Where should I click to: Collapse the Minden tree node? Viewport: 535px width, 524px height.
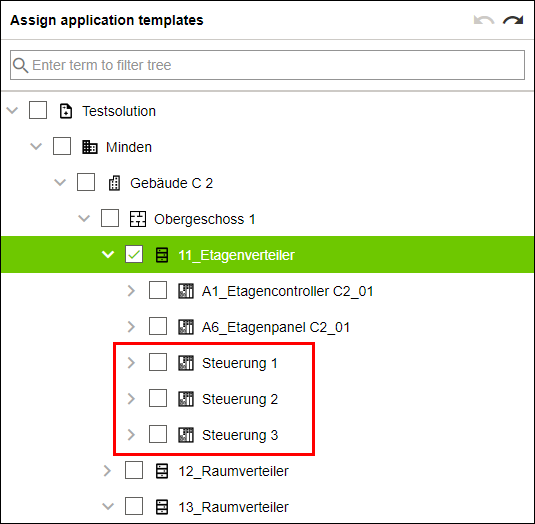click(36, 147)
